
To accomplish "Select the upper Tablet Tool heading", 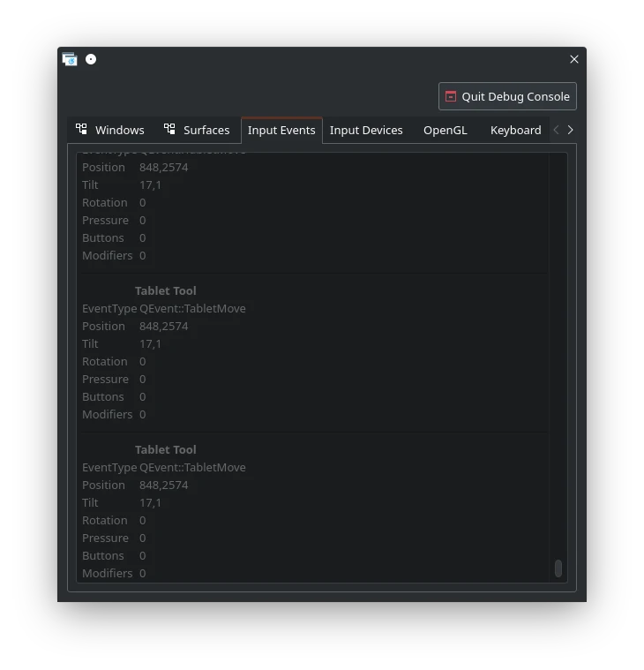I will coord(166,291).
